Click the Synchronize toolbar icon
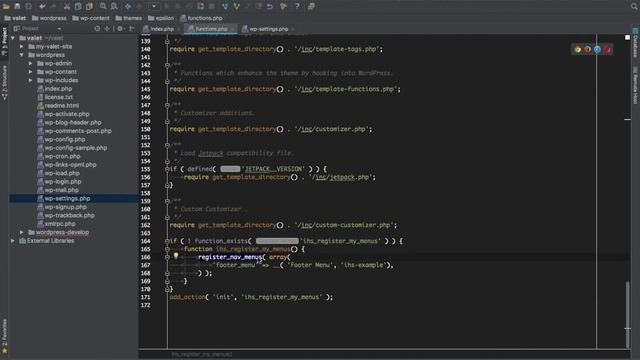Screen dimensions: 640x360 [29, 7]
